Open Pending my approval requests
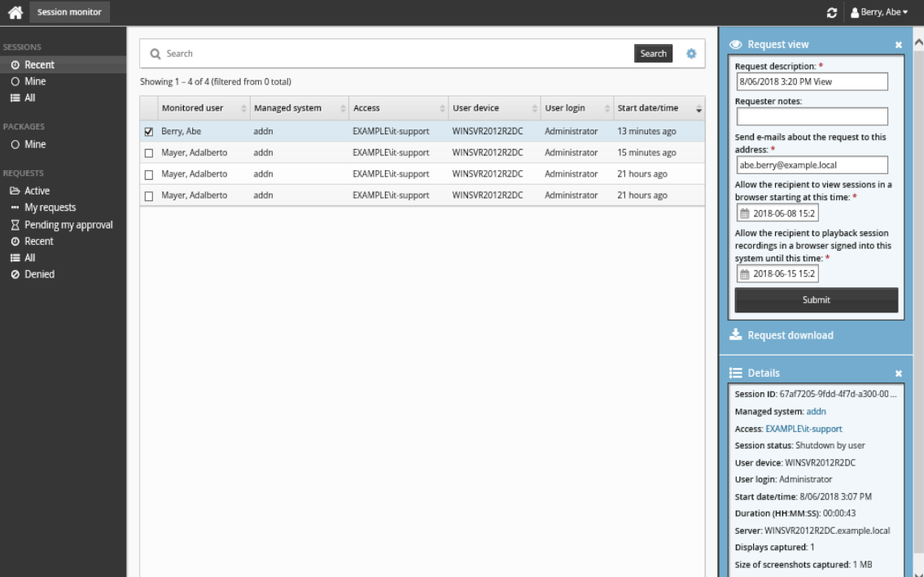Screen dimensions: 924x577 pos(68,225)
